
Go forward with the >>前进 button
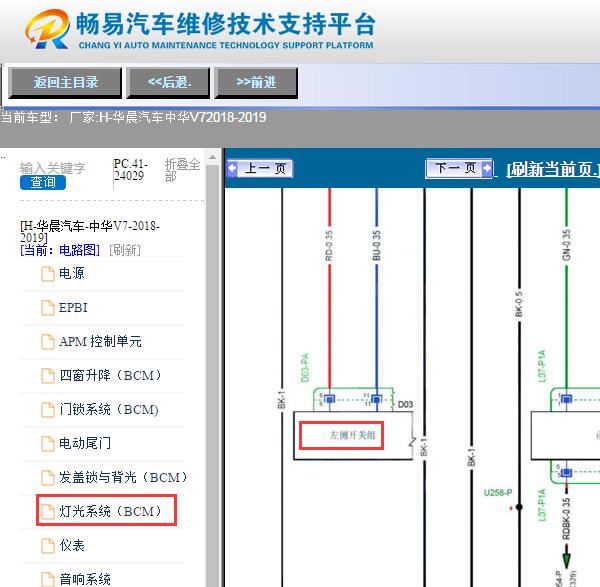point(256,83)
